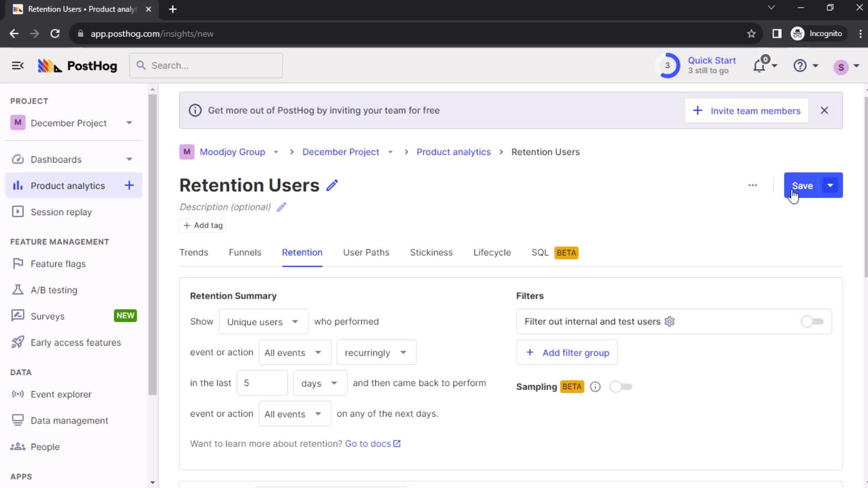Switch to the Funnels tab

[245, 253]
